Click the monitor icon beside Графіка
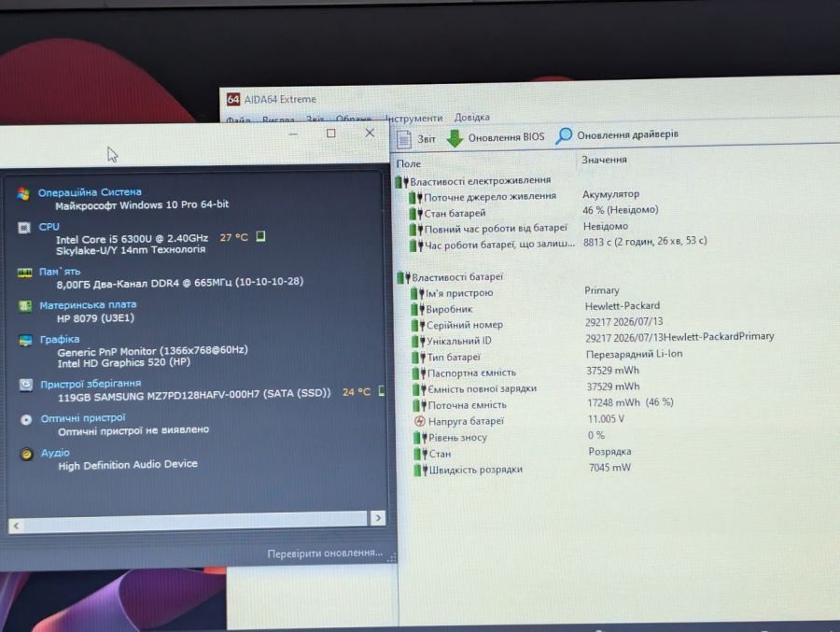Image resolution: width=840 pixels, height=632 pixels. [x=26, y=341]
